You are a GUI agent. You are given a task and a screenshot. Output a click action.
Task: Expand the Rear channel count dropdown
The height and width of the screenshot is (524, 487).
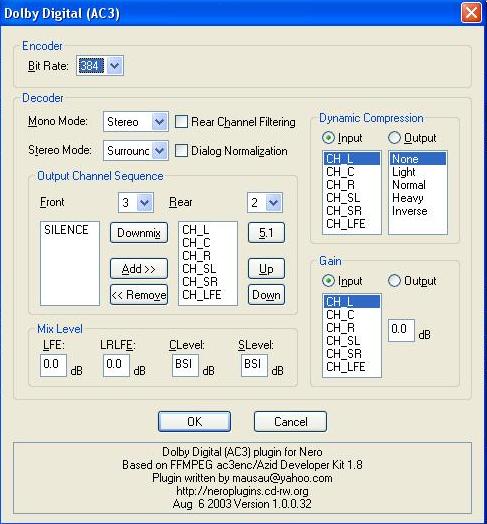[x=273, y=203]
